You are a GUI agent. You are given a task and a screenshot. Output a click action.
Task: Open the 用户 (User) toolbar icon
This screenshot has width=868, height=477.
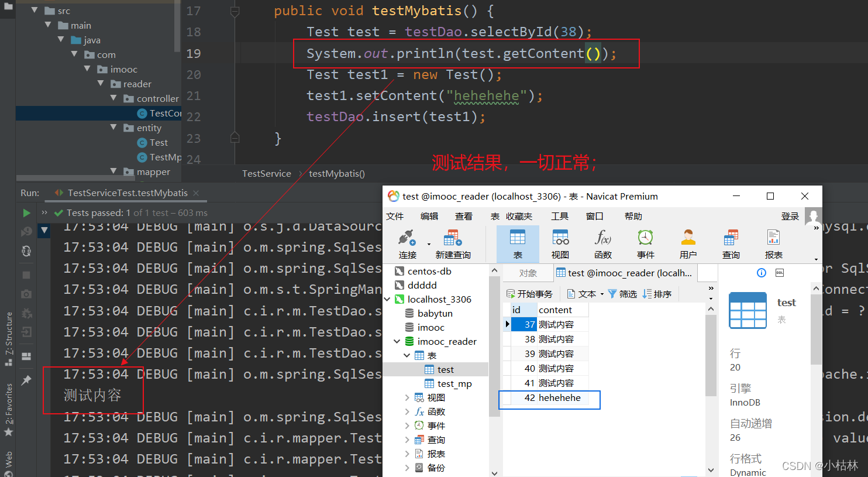click(x=688, y=238)
